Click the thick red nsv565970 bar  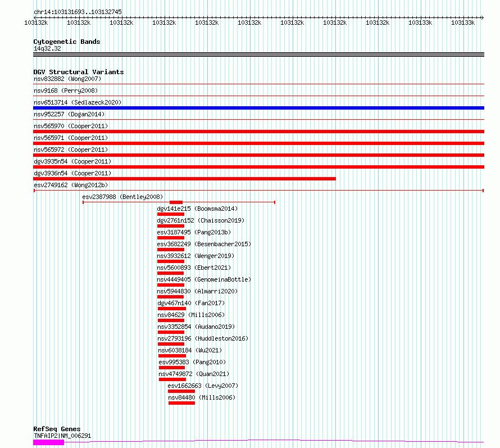(x=258, y=132)
